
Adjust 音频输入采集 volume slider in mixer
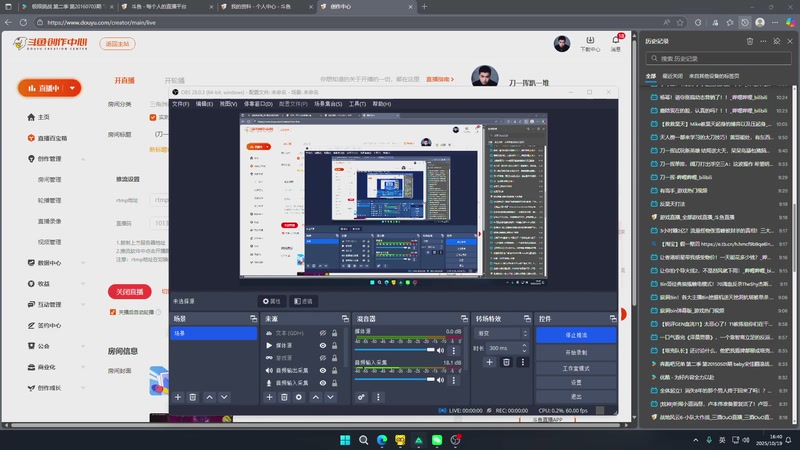click(394, 380)
